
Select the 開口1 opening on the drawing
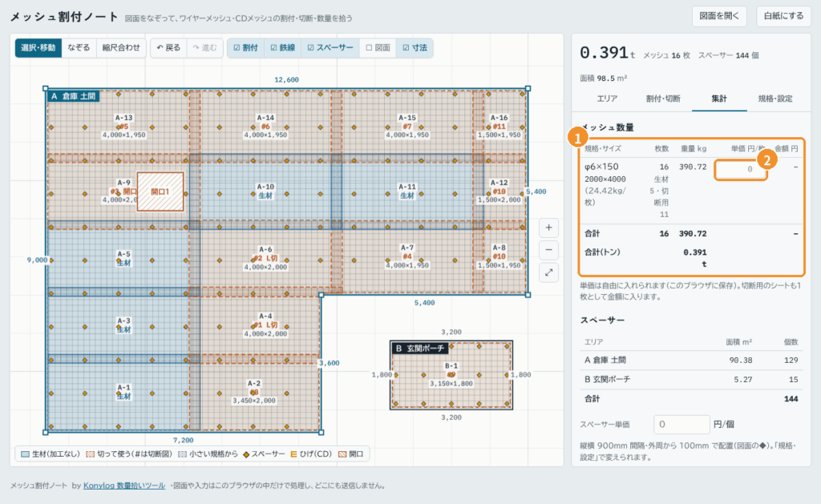[x=160, y=192]
